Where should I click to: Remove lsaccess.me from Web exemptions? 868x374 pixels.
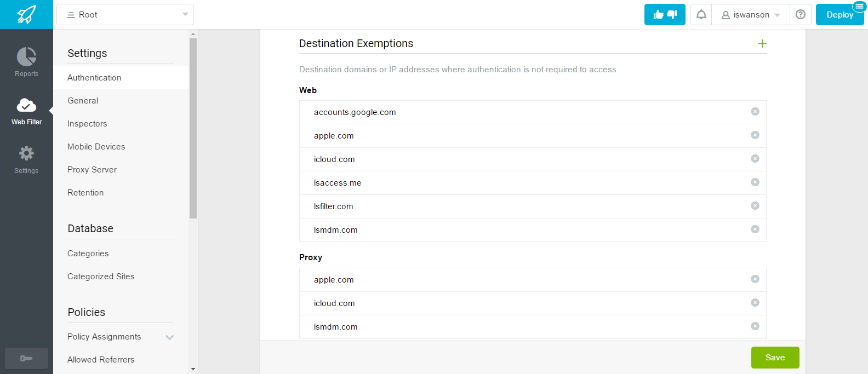click(755, 182)
